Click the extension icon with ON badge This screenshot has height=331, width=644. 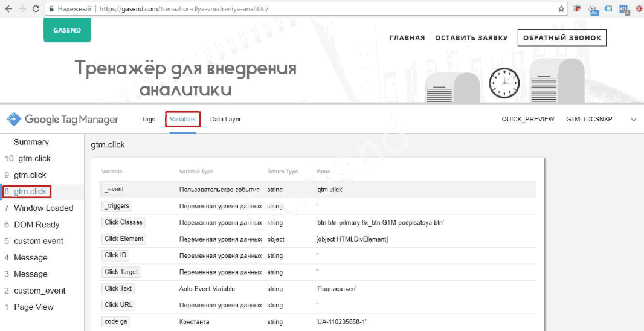[593, 10]
